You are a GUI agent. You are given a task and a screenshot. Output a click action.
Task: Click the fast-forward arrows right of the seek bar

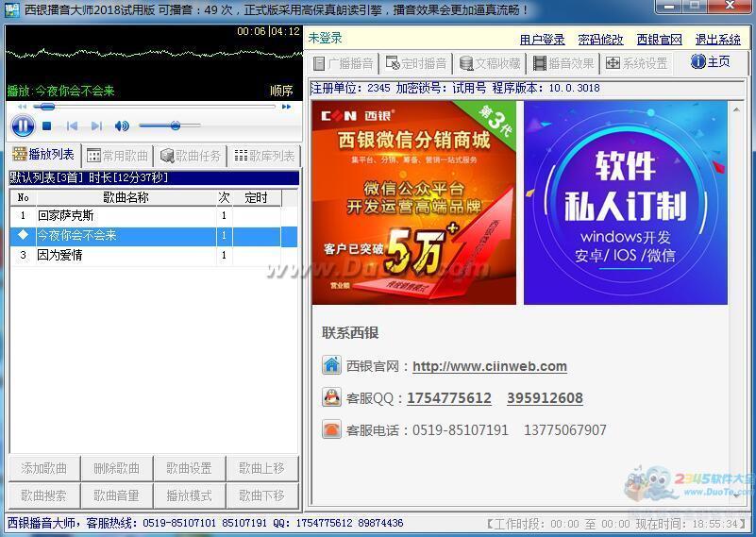coord(286,107)
